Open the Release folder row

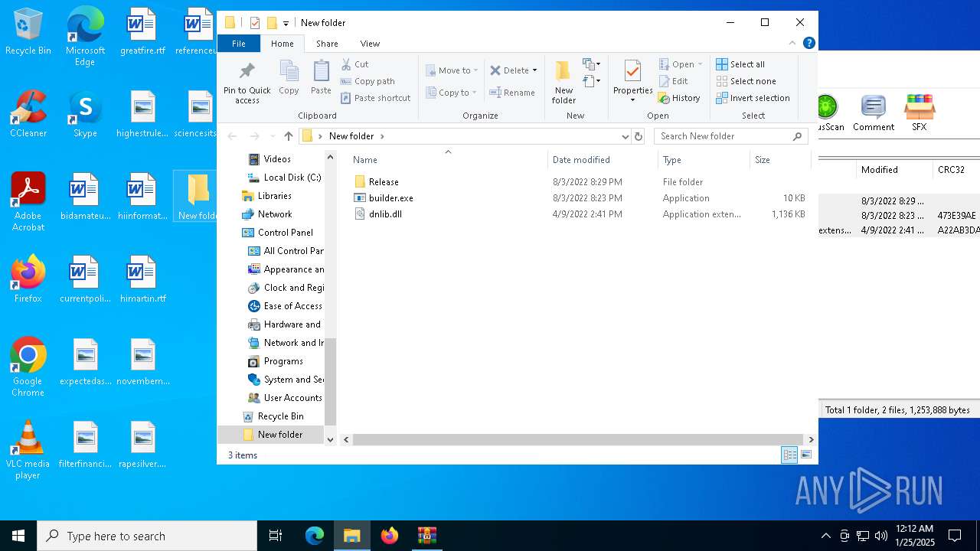580,182
